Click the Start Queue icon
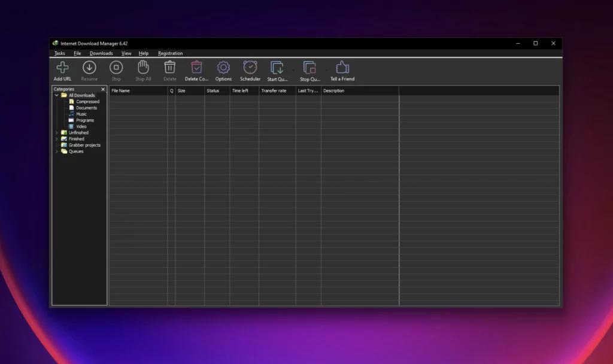The image size is (613, 364). [x=277, y=70]
